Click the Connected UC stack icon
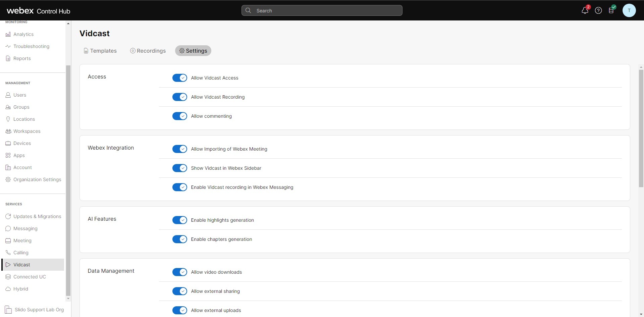644x317 pixels. [8, 277]
